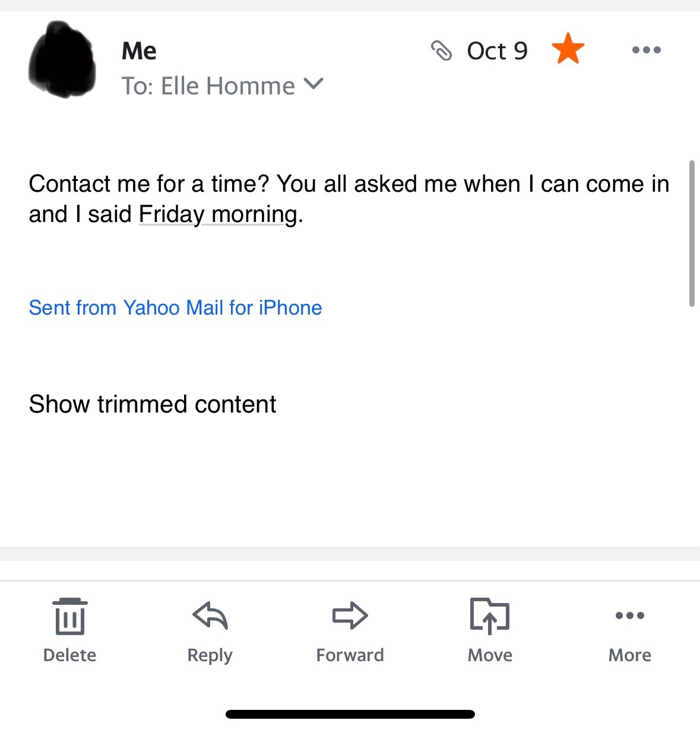Tap the underlined "Friday morning" text

pos(218,214)
